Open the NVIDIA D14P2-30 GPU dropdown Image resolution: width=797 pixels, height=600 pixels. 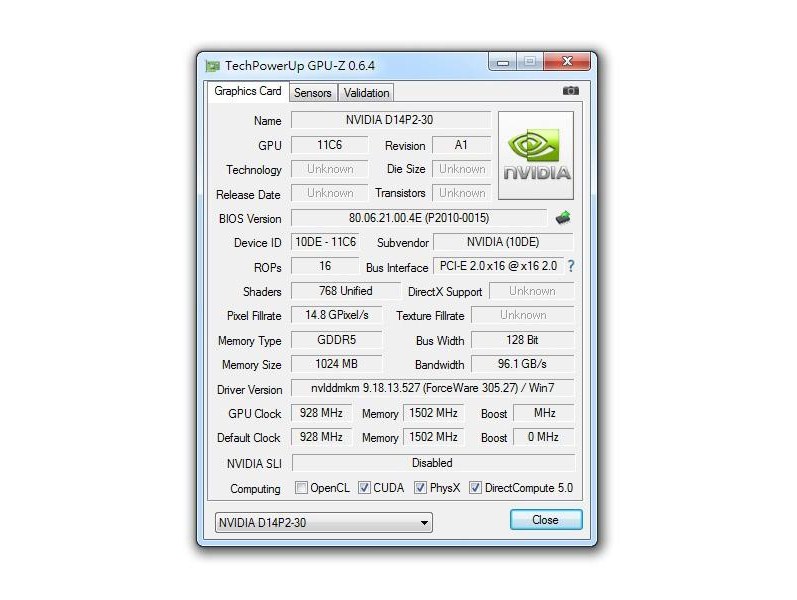(324, 522)
